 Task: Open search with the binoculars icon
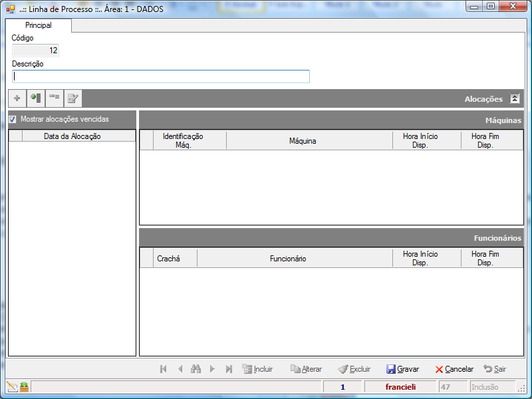196,369
